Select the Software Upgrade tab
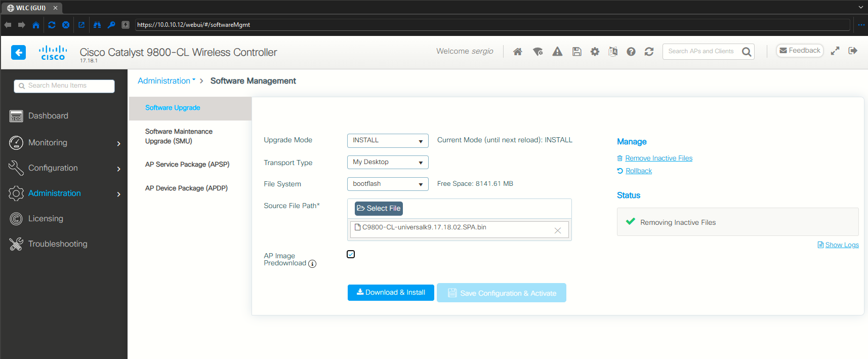 coord(190,108)
